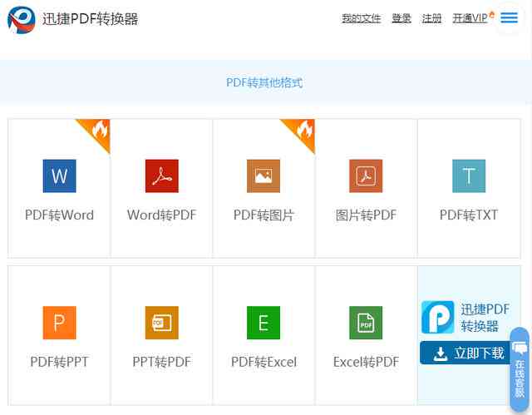Select the 图片转PDF label
Viewport: 532px width, 415px height.
366,215
